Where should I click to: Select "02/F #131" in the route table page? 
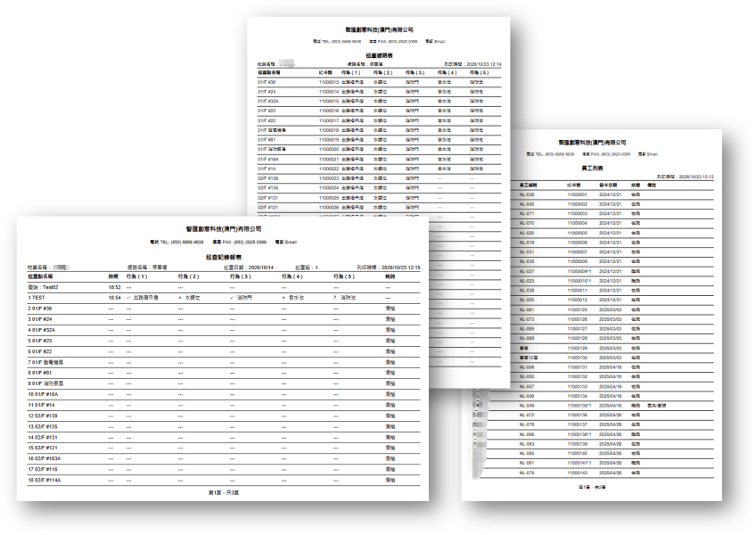pos(267,198)
